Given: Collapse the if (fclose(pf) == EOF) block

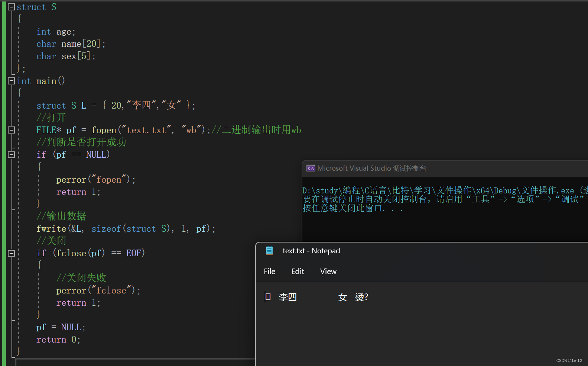Looking at the screenshot, I should click(x=12, y=253).
